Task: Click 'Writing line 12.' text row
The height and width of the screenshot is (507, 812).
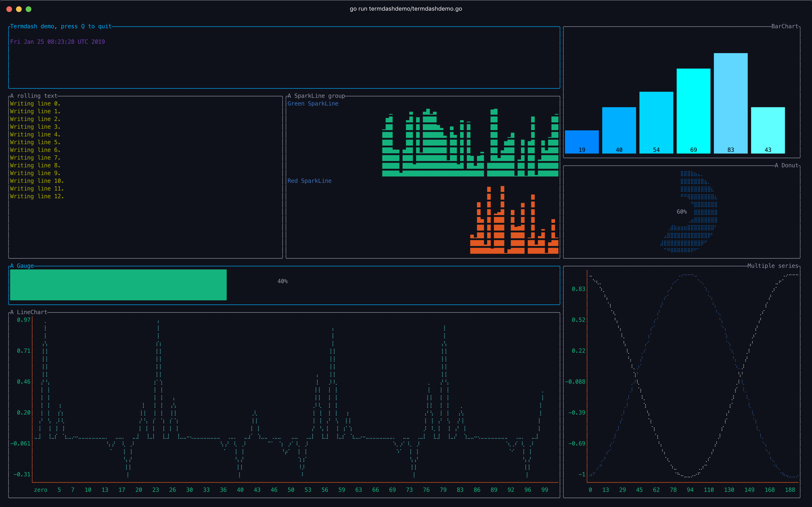Action: pyautogui.click(x=36, y=196)
